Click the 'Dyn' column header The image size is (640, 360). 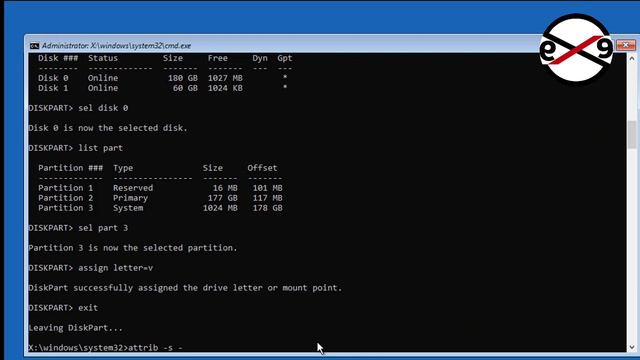[260, 58]
